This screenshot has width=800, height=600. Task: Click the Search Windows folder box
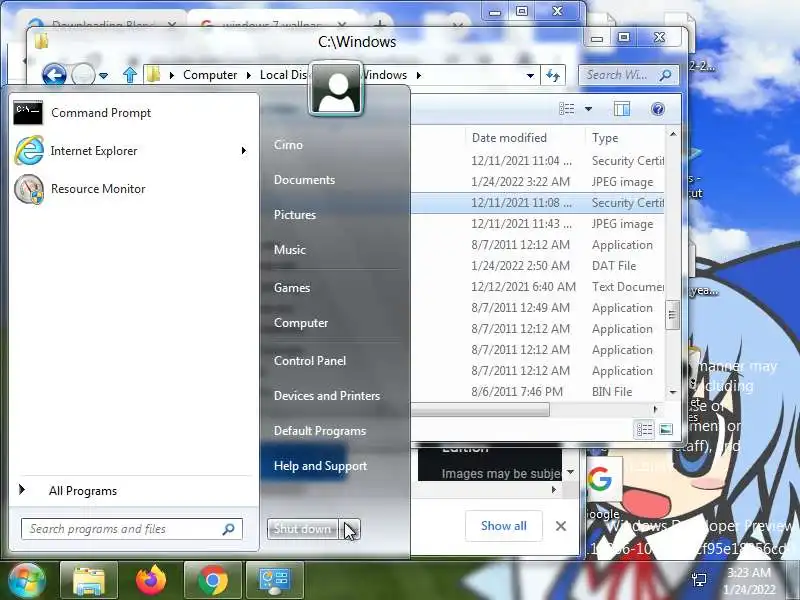(629, 75)
